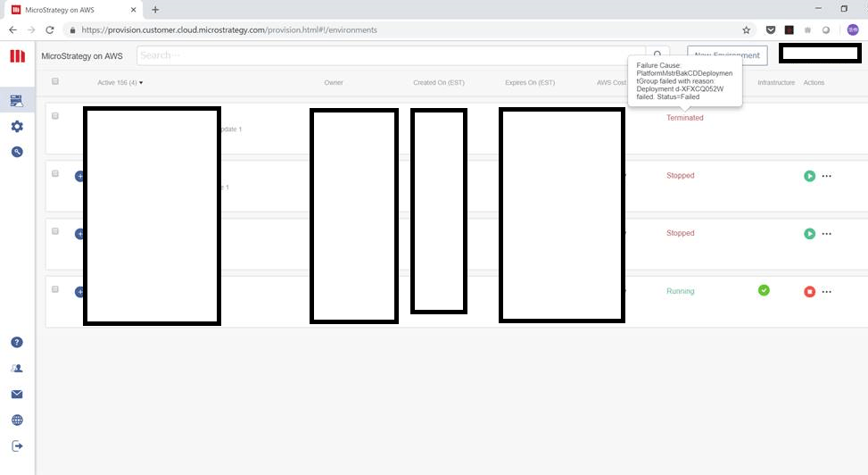Start the first Stopped environment with the play icon
The image size is (868, 475).
point(809,176)
